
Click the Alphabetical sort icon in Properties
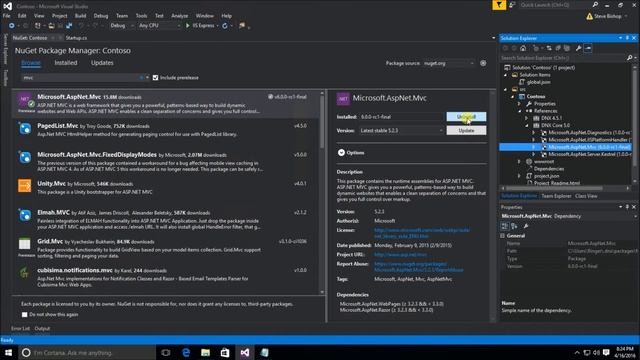pos(514,226)
